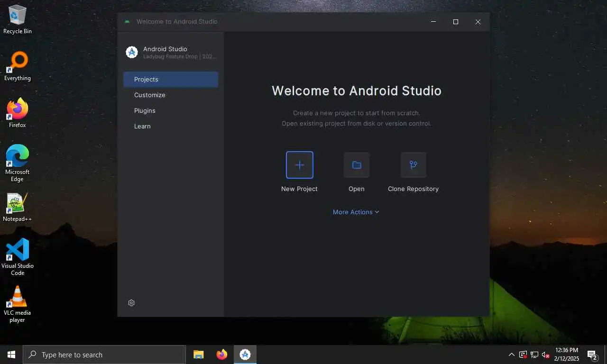Click the network tray icon

534,355
